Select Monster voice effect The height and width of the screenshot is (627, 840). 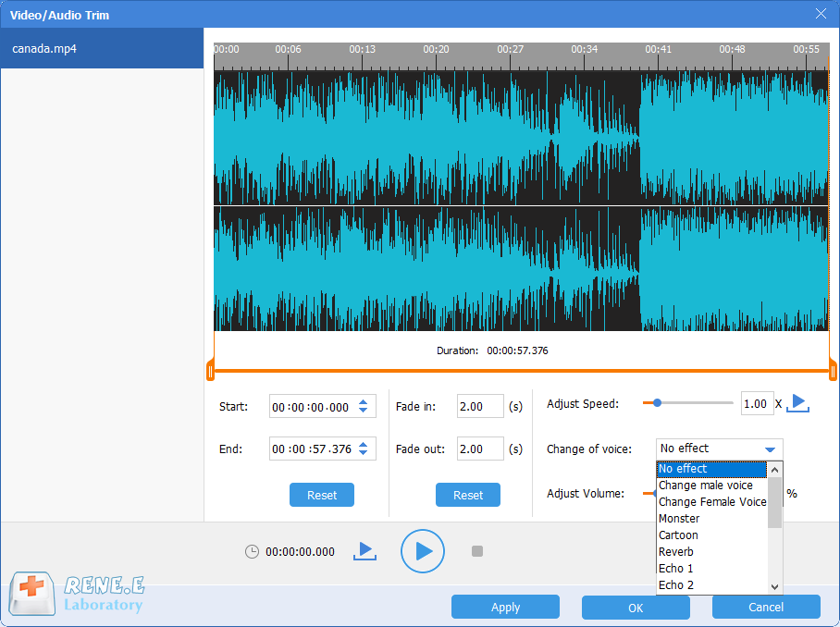coord(711,519)
